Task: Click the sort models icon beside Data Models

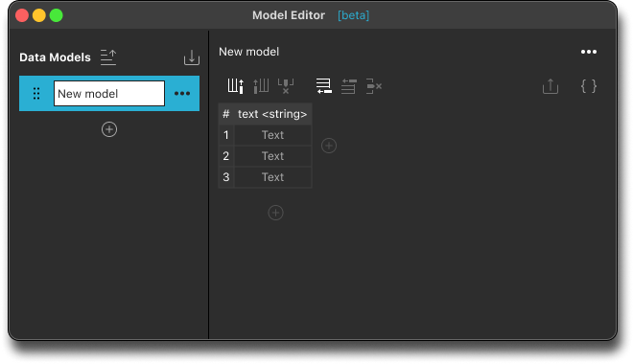Action: pyautogui.click(x=108, y=57)
